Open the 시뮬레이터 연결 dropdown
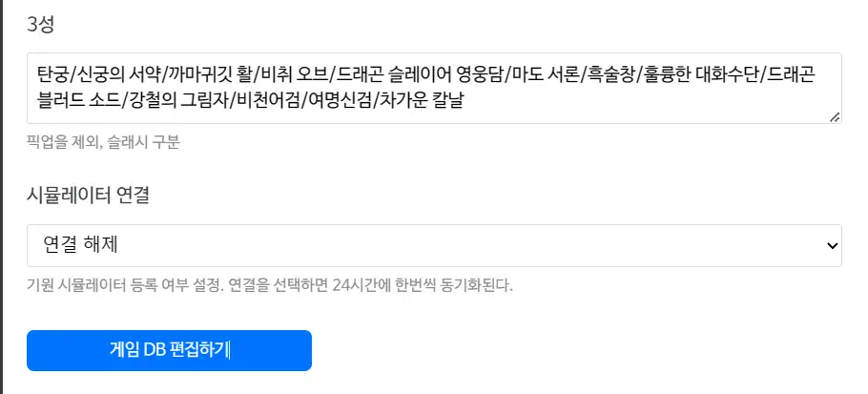Screen dimensions: 868x394 [x=434, y=246]
